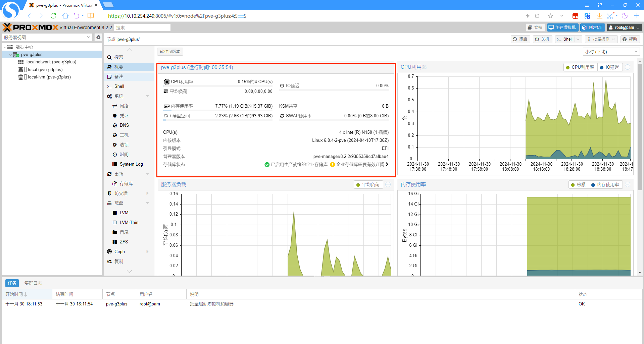The width and height of the screenshot is (644, 344).
Task: Toggle 平均负荷 legend series
Action: [368, 185]
